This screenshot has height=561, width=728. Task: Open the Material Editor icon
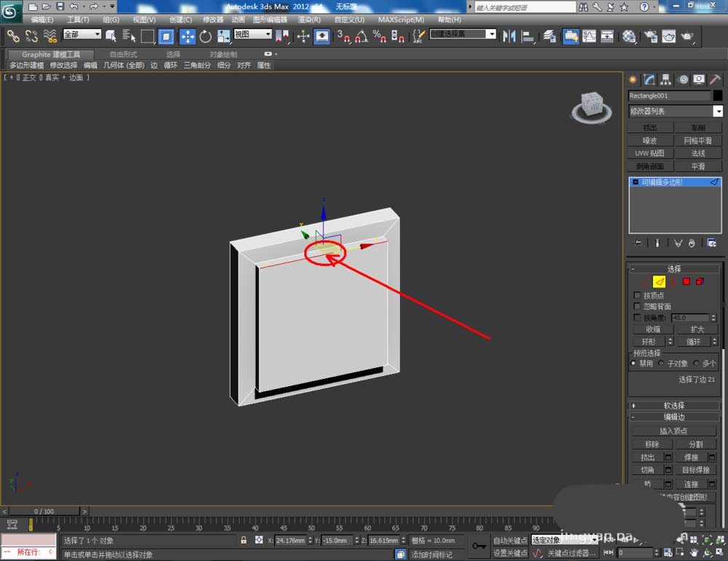(629, 36)
